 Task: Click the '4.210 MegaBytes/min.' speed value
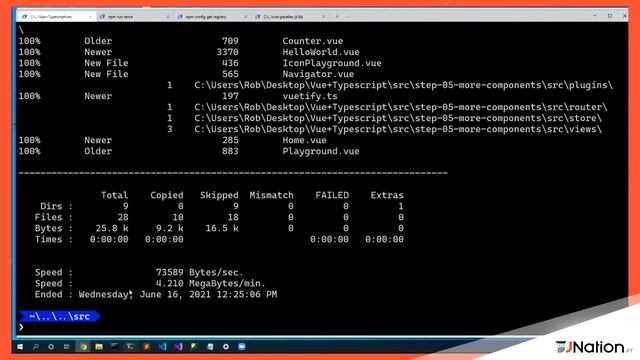pos(211,284)
